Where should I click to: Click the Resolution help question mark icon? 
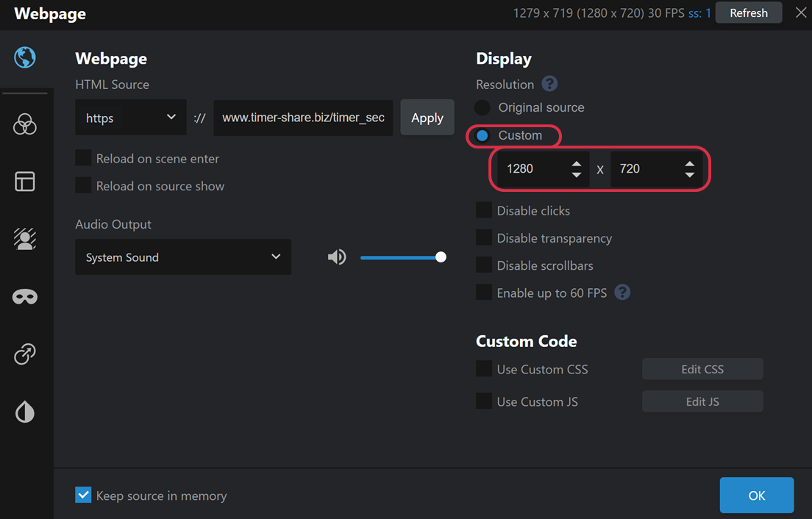click(x=549, y=84)
